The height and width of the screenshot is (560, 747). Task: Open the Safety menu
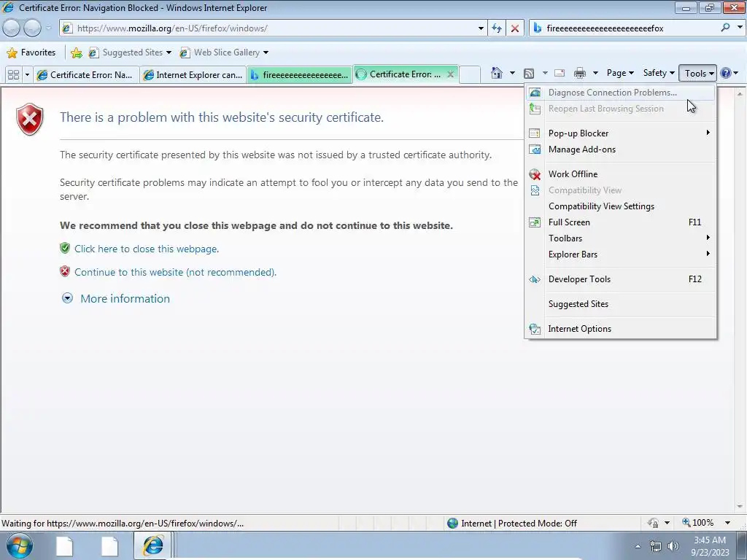tap(659, 73)
